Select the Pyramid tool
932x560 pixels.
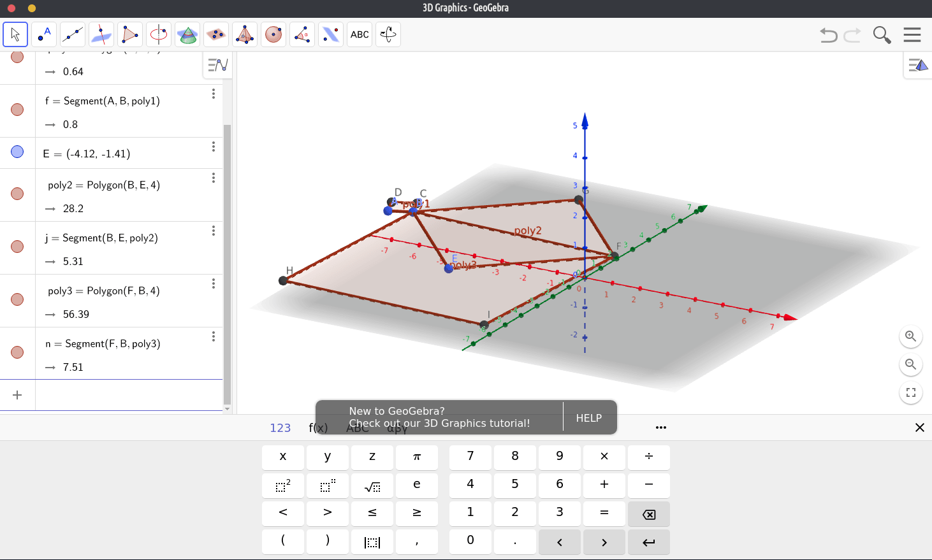click(245, 34)
